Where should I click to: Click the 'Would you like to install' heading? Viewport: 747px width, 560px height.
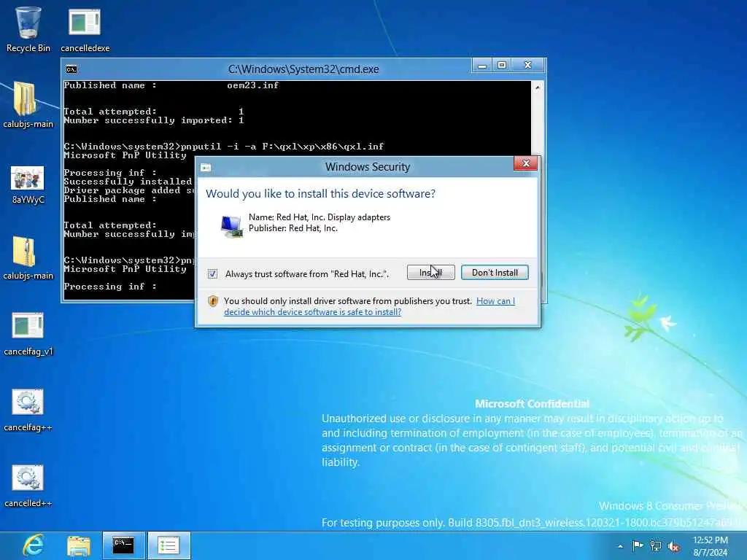[x=320, y=194]
